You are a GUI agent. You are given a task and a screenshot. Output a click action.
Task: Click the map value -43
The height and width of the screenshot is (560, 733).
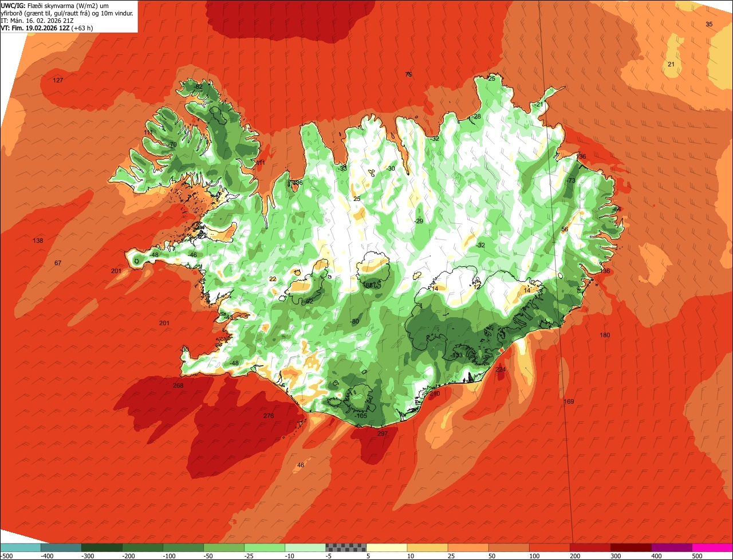(228, 317)
